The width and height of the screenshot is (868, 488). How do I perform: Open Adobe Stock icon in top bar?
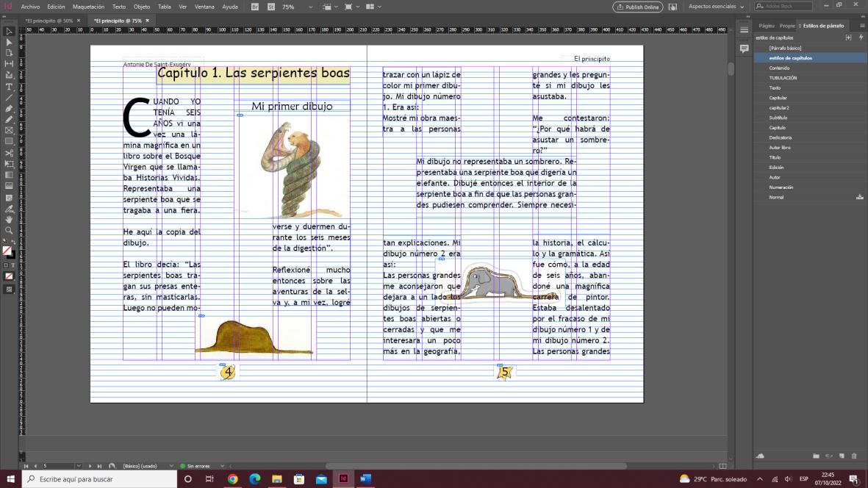(271, 7)
